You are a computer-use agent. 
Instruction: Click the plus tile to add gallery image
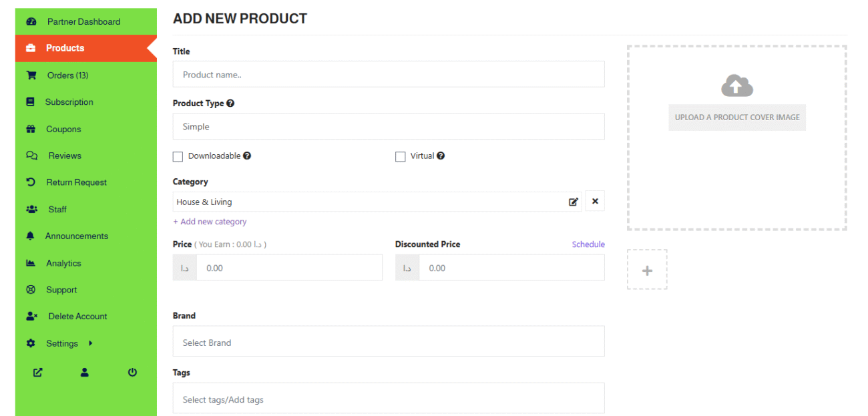[646, 270]
